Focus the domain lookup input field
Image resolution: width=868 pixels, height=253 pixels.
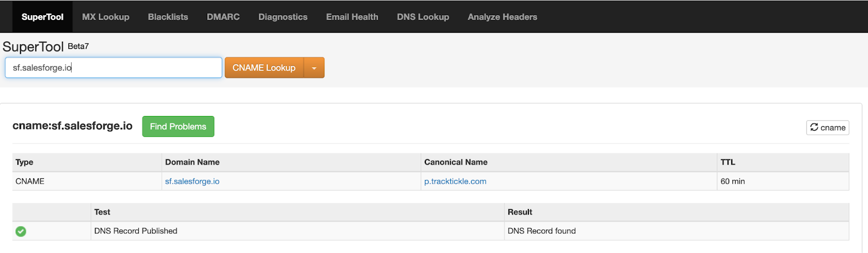coord(113,68)
